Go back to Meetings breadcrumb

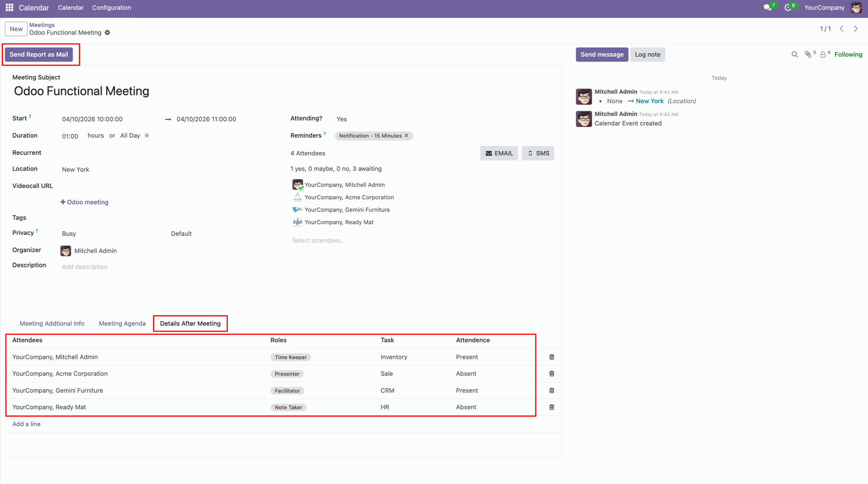(42, 25)
